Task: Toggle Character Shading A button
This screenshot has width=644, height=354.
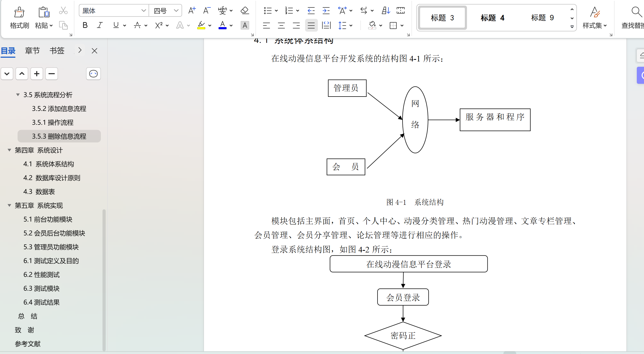Action: point(245,26)
